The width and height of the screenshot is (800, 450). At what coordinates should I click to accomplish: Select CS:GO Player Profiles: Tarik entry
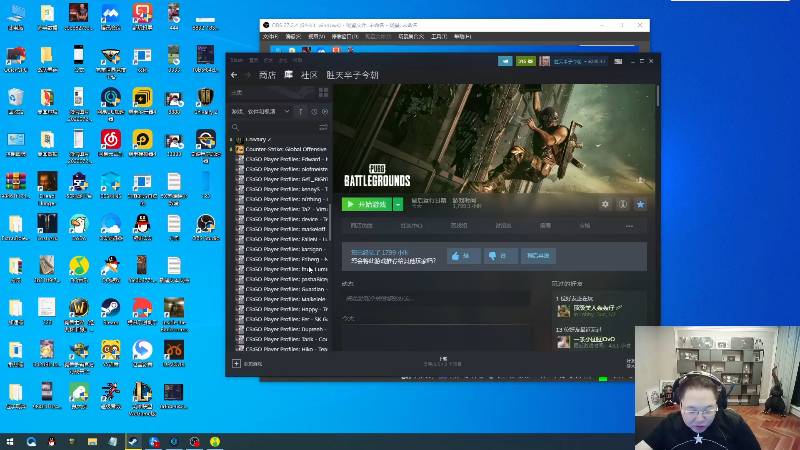pos(286,339)
